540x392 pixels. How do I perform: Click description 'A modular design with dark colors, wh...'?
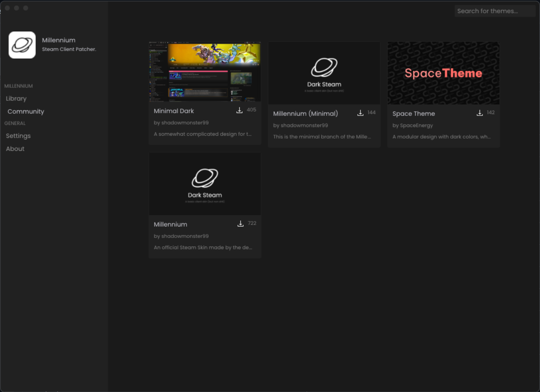441,137
